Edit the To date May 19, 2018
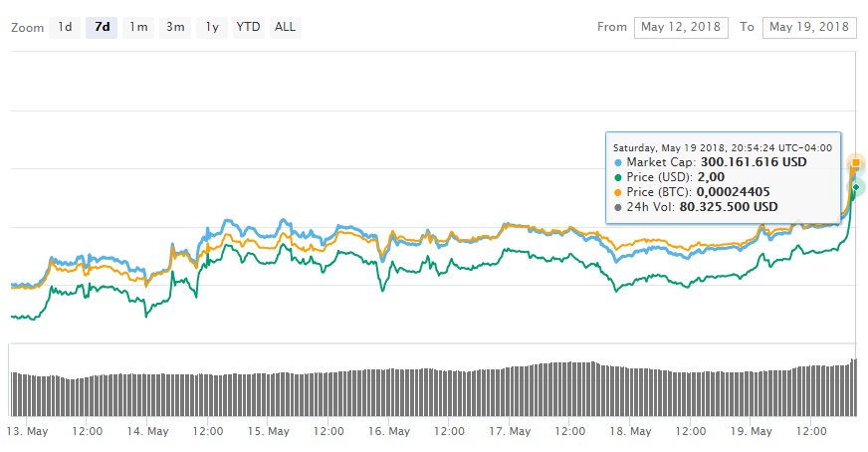This screenshot has height=452, width=868. [809, 27]
